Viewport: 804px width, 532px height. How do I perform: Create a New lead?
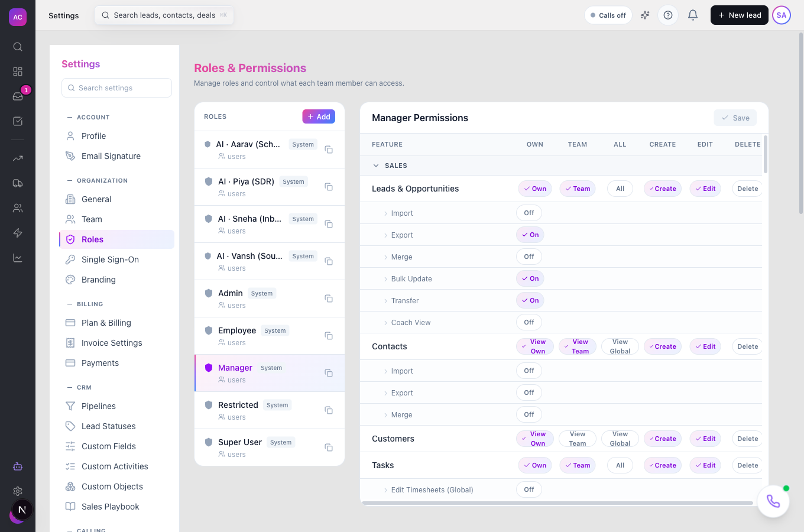[x=739, y=15]
